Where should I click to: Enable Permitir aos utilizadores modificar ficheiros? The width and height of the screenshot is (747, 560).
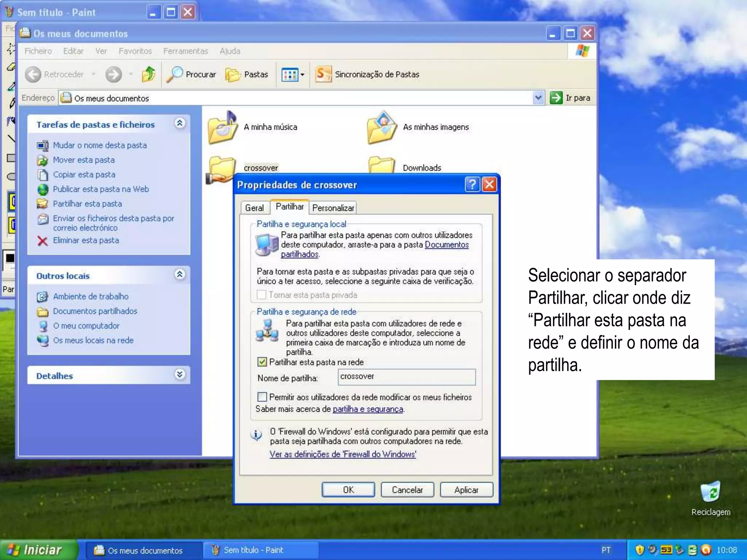tap(262, 397)
